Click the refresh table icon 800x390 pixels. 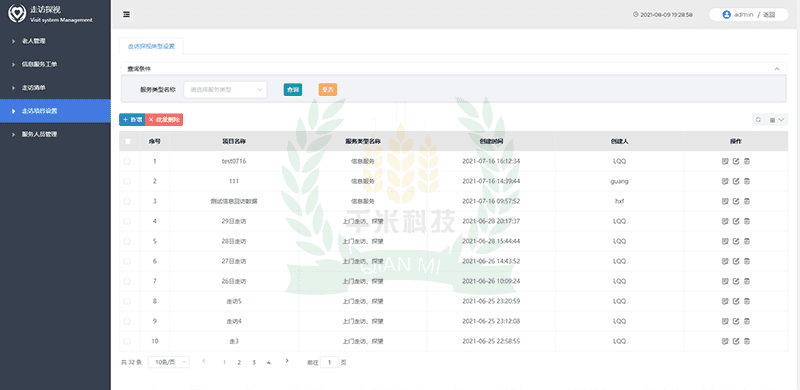click(x=758, y=119)
